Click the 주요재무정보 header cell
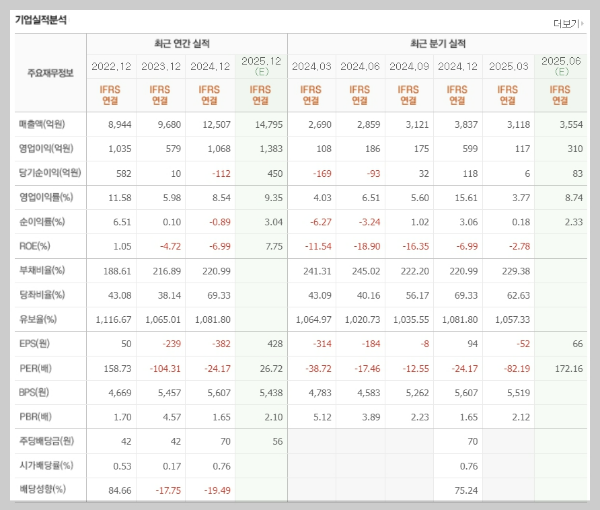 [x=50, y=73]
